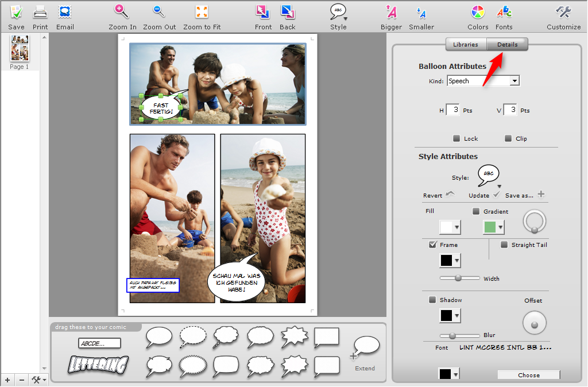Select the Details tab
This screenshot has height=387, width=588.
pos(507,44)
